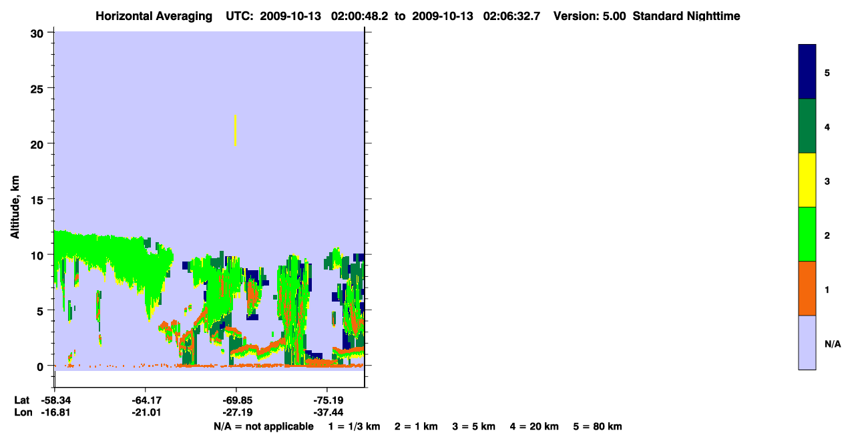Click the colorbar label '4'
868x445 pixels.
(827, 127)
